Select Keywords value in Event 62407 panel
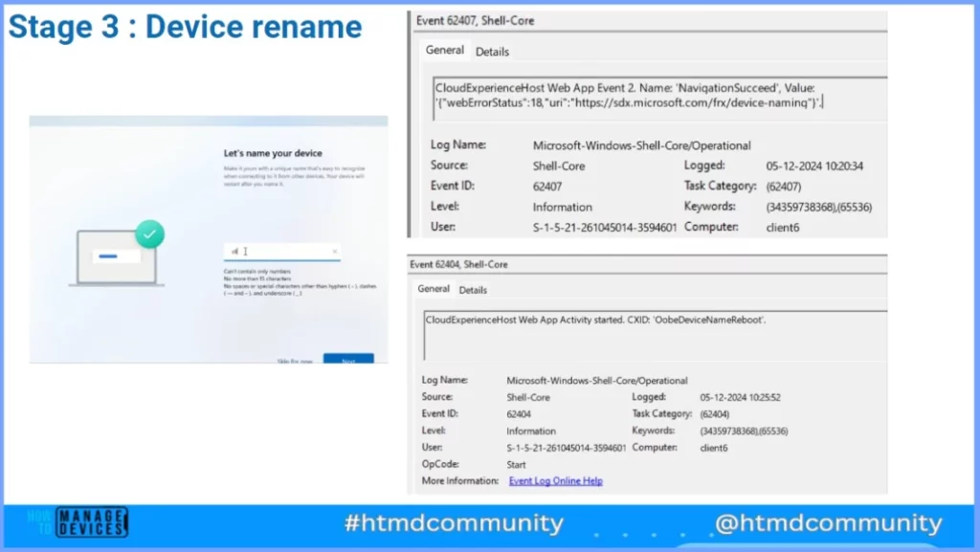Viewport: 980px width, 552px height. [819, 207]
